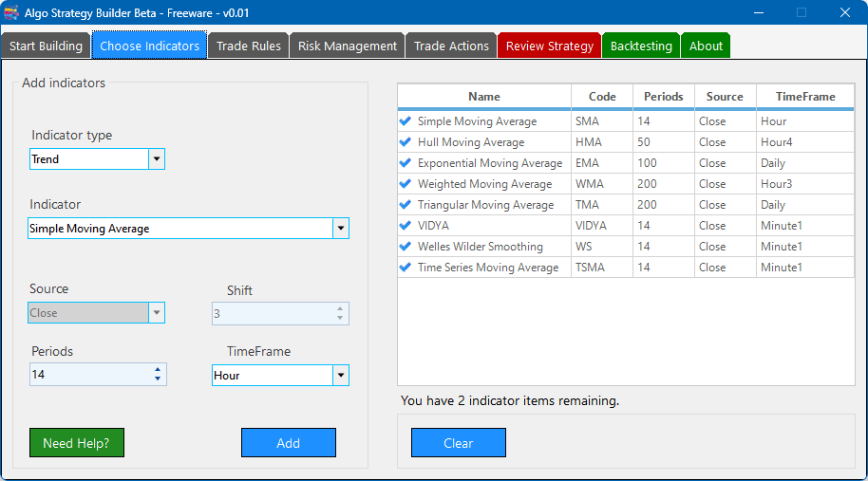Open the TimeFrame dropdown
This screenshot has width=868, height=481.
pos(341,376)
